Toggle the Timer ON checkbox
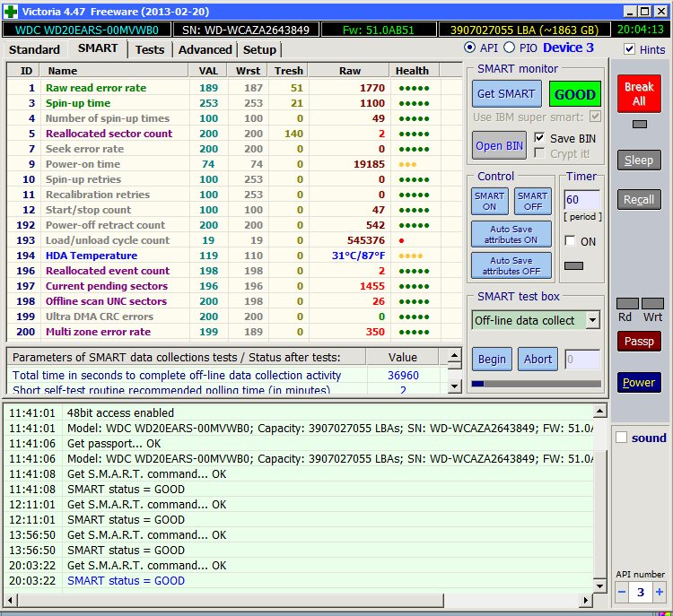The width and height of the screenshot is (673, 616). pos(570,241)
